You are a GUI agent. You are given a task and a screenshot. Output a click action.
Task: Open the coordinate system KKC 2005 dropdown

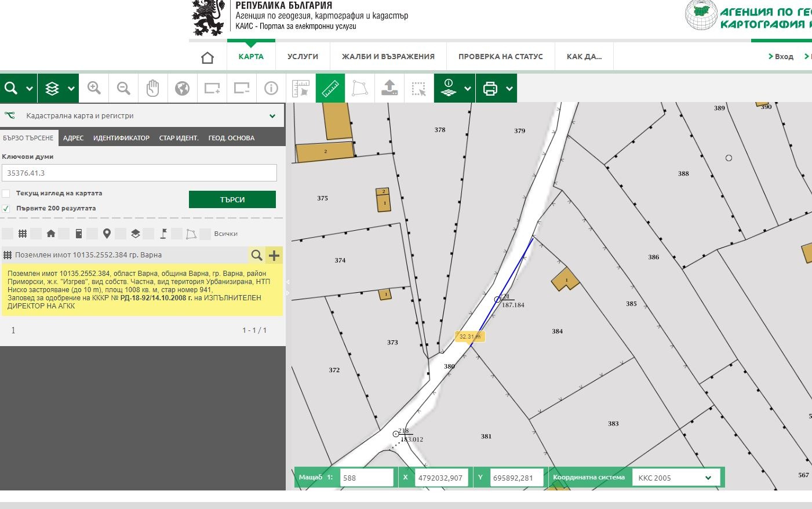(x=676, y=478)
